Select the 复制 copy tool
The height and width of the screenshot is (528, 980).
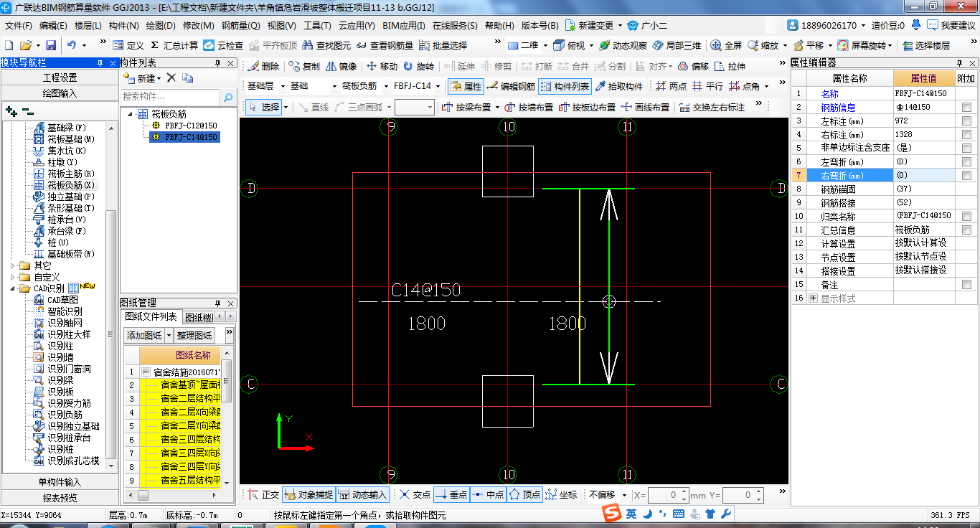pyautogui.click(x=304, y=66)
